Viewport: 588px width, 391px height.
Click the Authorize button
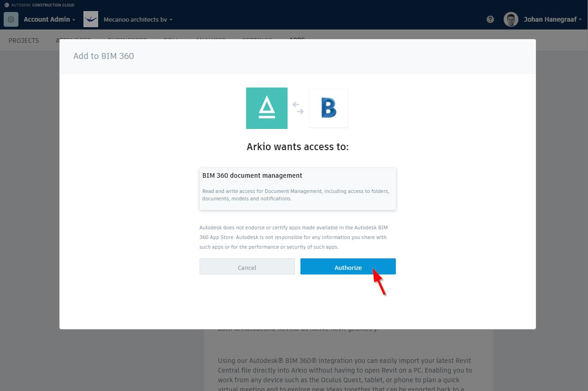pyautogui.click(x=348, y=267)
